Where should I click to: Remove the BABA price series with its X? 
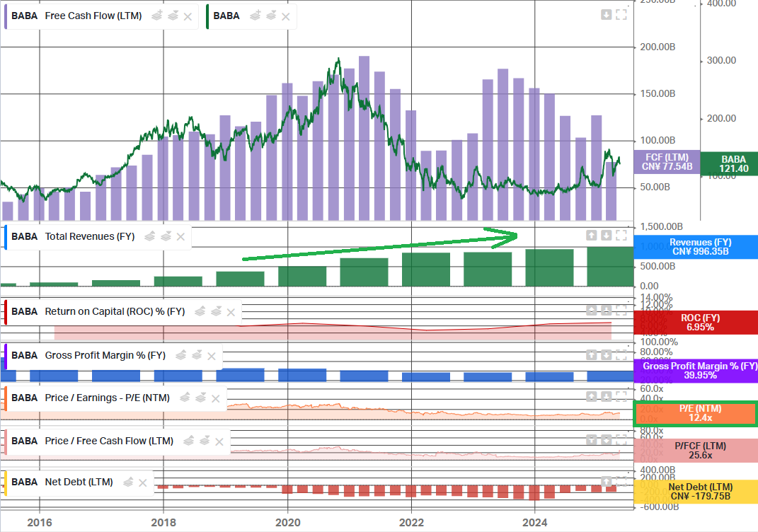tap(286, 16)
